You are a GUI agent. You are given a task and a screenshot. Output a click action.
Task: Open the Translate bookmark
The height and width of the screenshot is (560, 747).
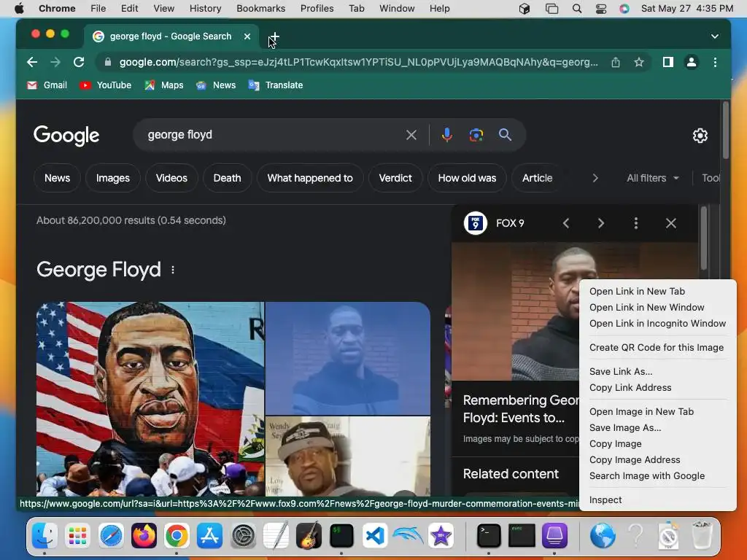coord(275,85)
